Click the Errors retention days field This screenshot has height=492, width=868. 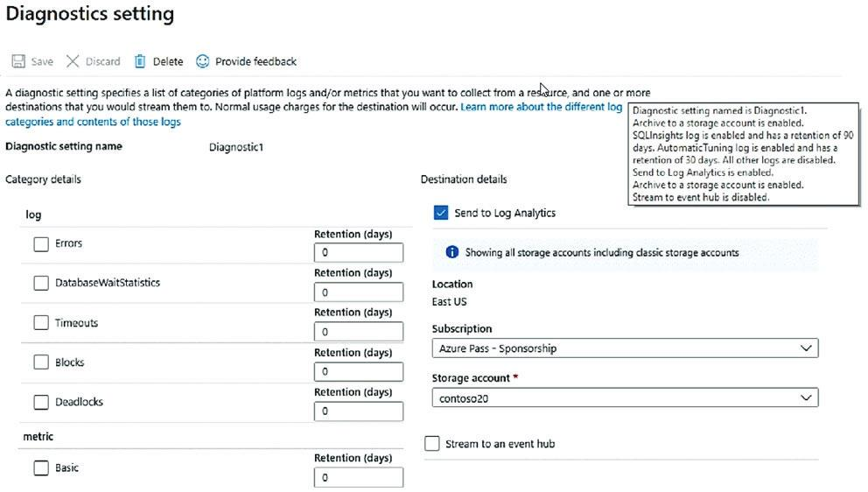(x=359, y=253)
